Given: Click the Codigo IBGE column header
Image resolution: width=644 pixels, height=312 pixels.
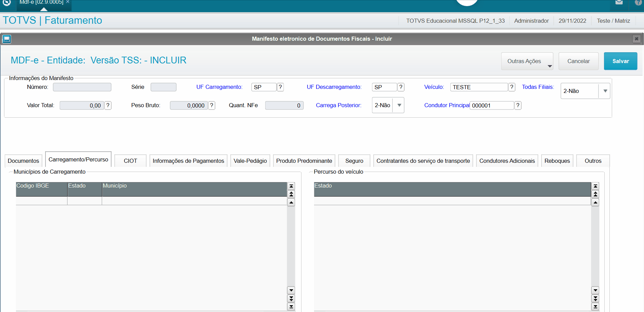Looking at the screenshot, I should (x=41, y=189).
